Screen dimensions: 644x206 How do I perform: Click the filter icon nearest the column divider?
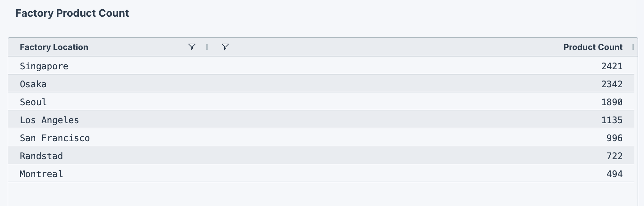[225, 47]
